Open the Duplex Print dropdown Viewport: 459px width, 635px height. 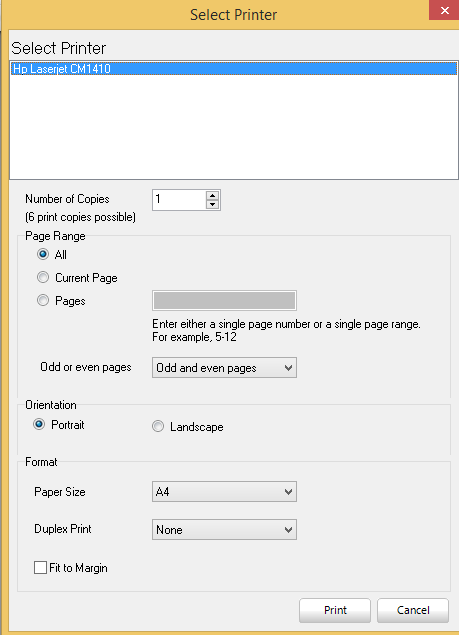coord(224,530)
